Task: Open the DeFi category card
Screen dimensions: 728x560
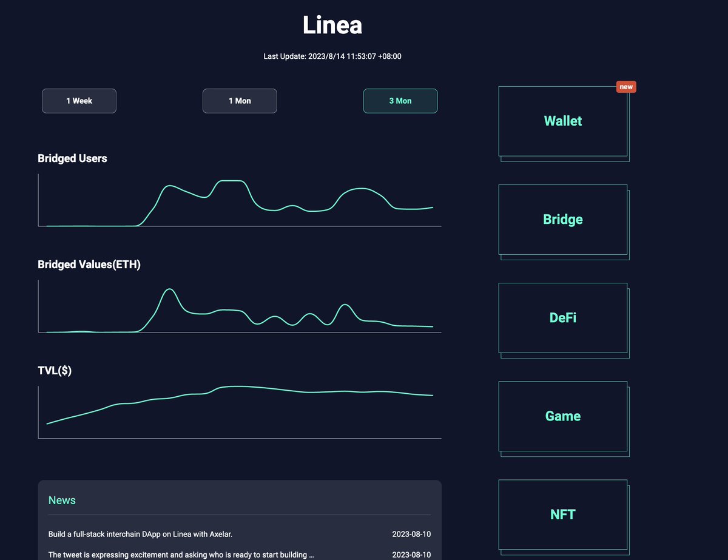Action: (563, 318)
